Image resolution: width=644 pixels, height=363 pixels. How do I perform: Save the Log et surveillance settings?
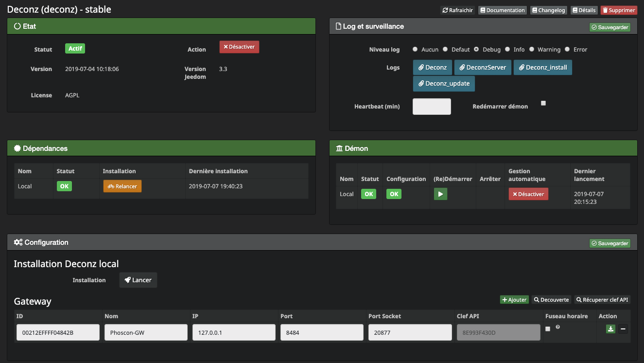(x=610, y=28)
